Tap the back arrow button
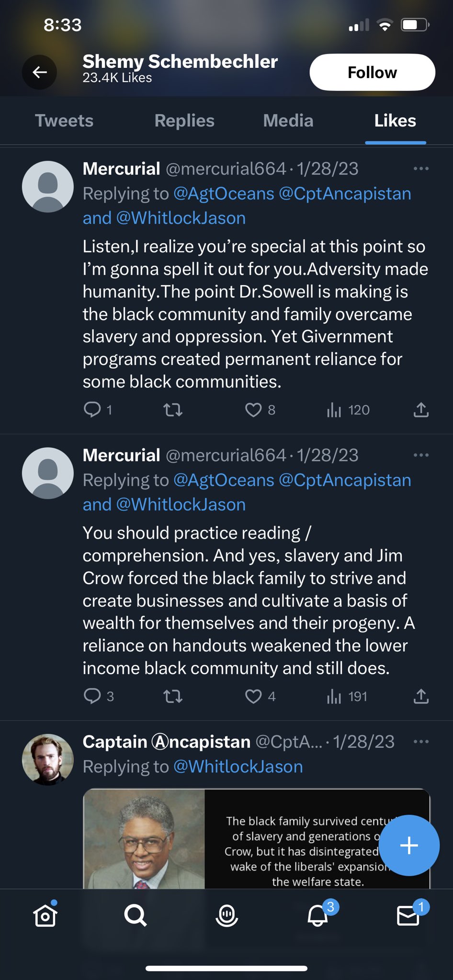This screenshot has width=453, height=980. tap(40, 72)
